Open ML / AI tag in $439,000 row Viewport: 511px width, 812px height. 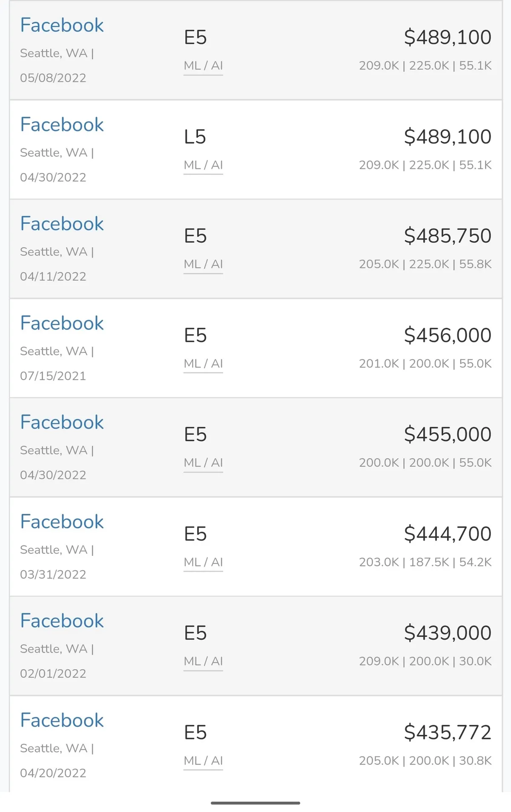tap(203, 662)
